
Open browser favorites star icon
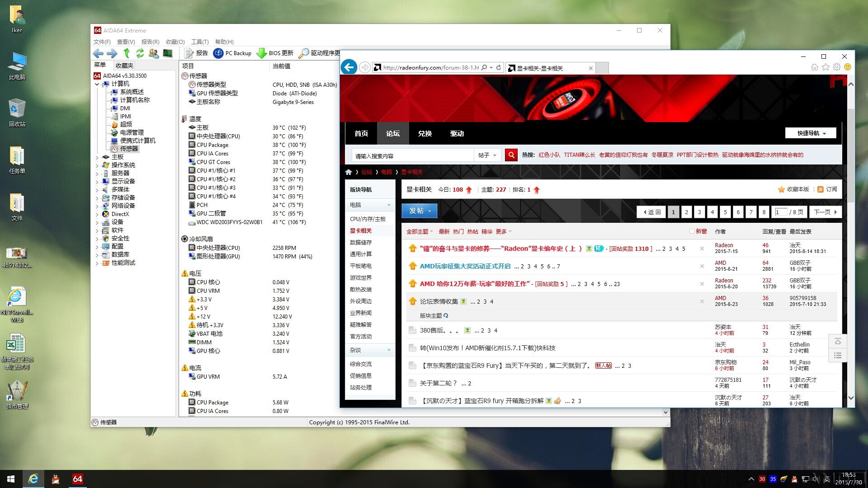click(826, 67)
